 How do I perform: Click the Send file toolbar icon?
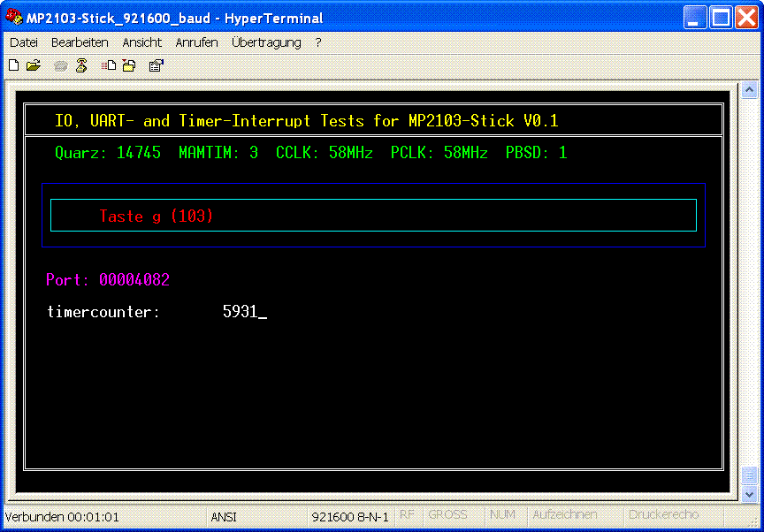[x=108, y=65]
